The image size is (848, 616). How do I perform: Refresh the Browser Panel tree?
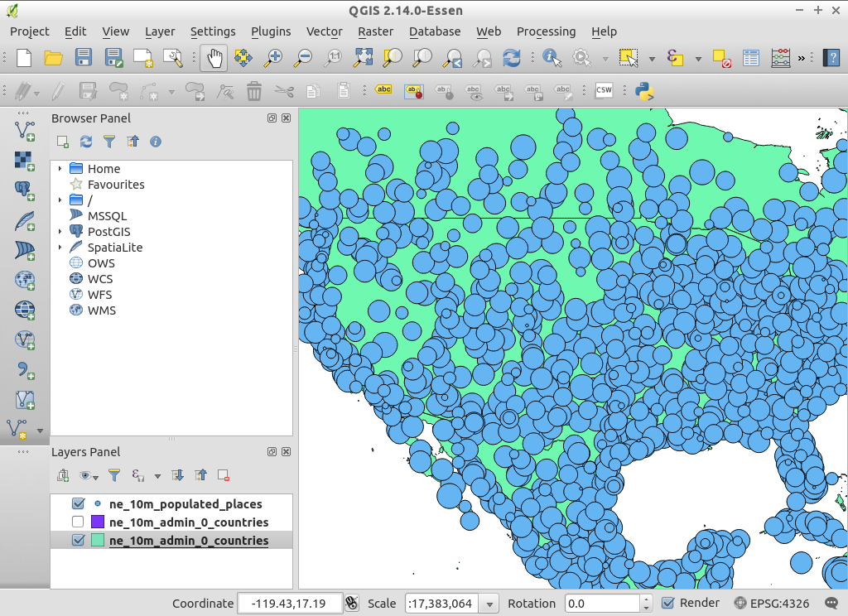[86, 142]
